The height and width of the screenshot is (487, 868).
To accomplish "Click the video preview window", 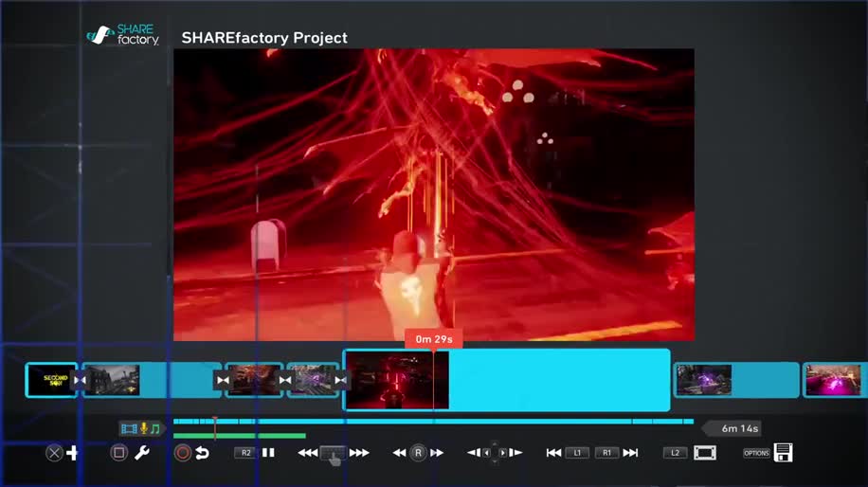I will pyautogui.click(x=434, y=195).
